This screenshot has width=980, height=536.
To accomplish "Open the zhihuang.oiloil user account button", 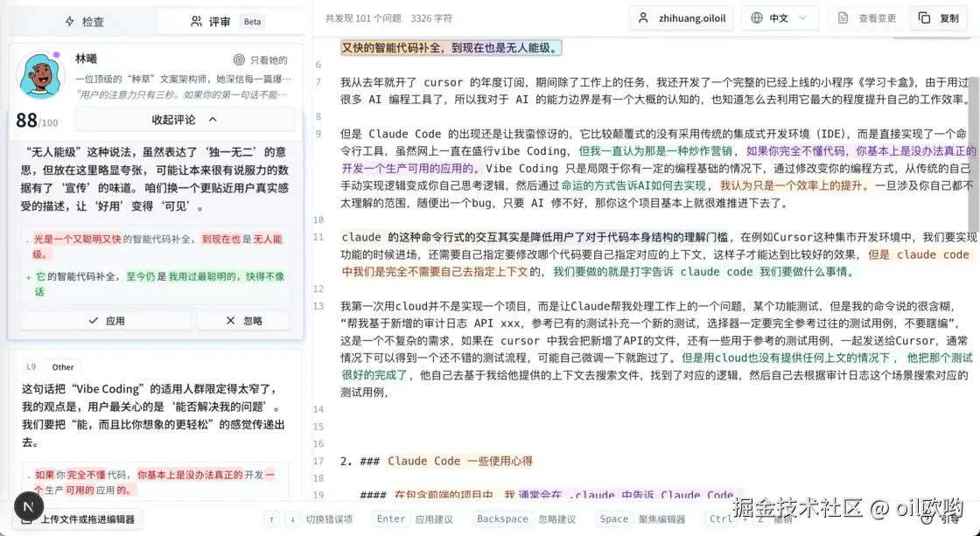I will coord(682,18).
